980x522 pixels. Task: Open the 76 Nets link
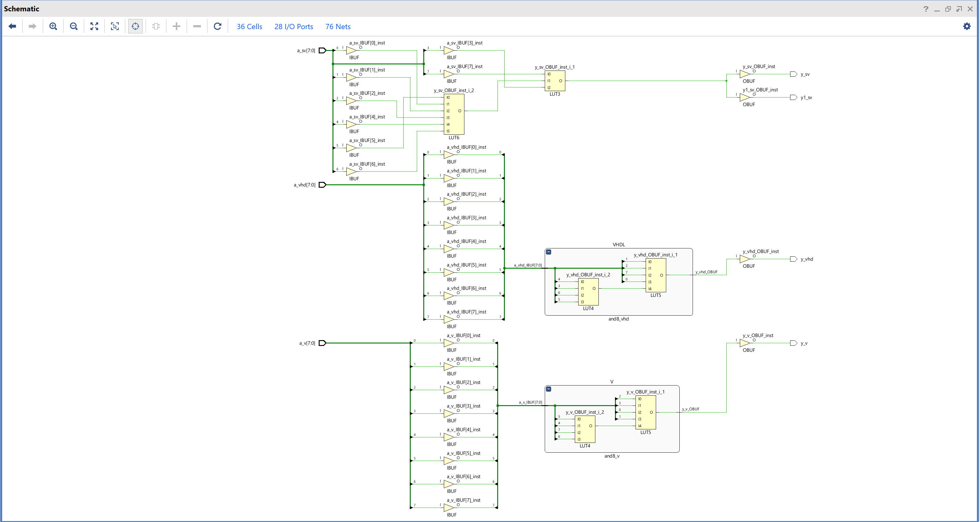pos(338,27)
